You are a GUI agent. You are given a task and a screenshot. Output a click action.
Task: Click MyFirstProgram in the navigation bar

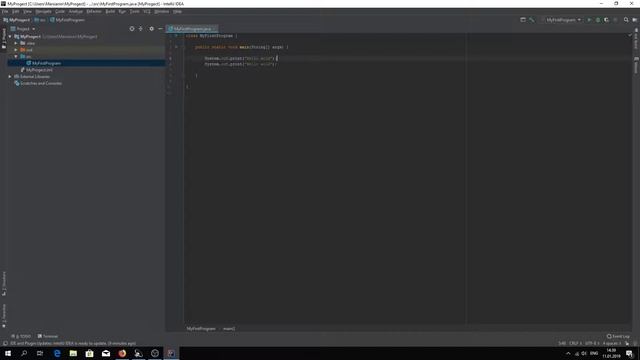[67, 20]
